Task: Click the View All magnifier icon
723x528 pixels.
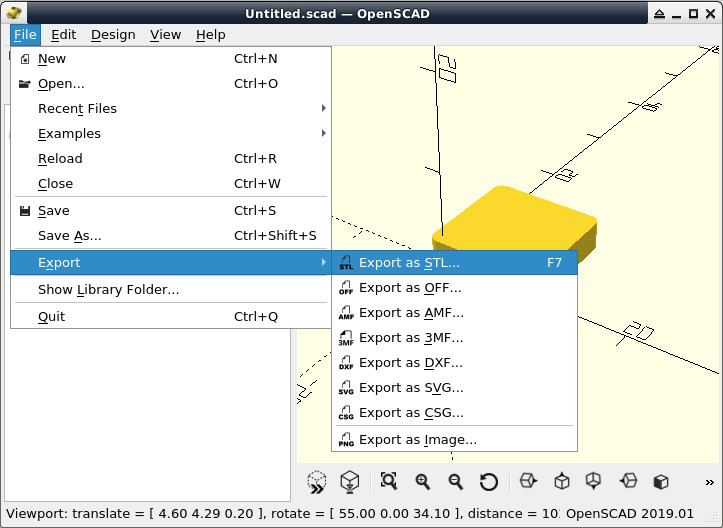Action: coord(389,481)
